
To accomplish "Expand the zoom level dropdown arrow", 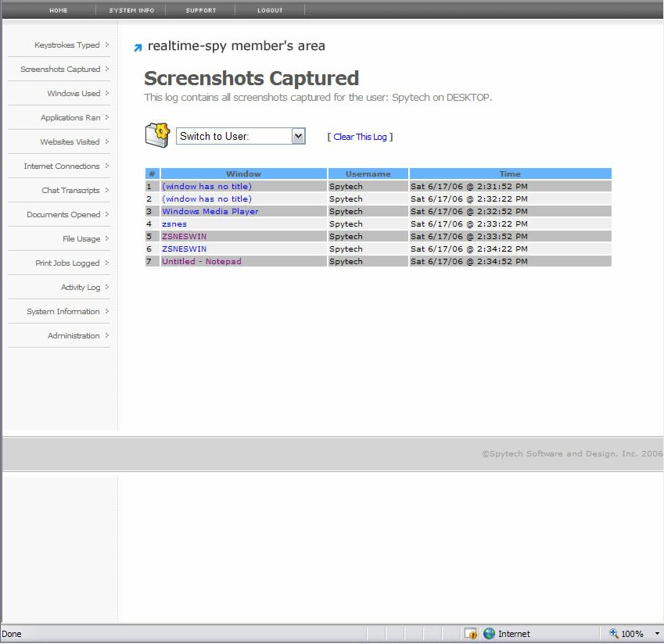I will point(657,634).
